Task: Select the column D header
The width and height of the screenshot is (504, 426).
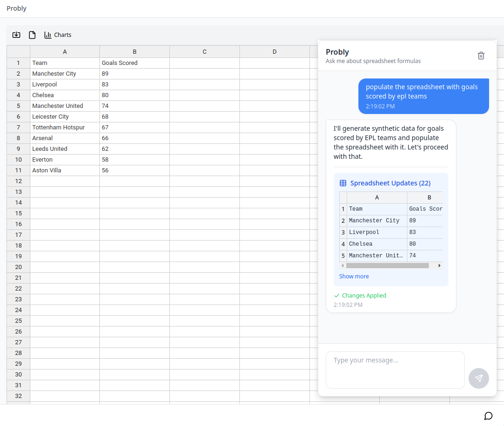Action: 274,52
